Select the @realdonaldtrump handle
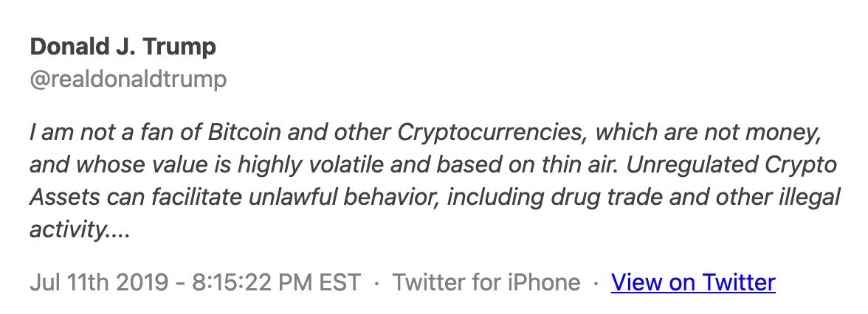Viewport: 868px width, 314px height. pos(128,80)
